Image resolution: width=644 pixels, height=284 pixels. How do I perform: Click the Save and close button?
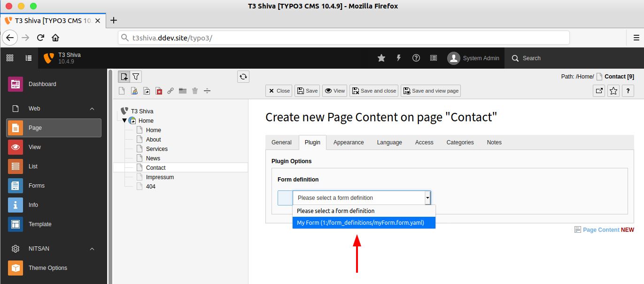pos(373,90)
